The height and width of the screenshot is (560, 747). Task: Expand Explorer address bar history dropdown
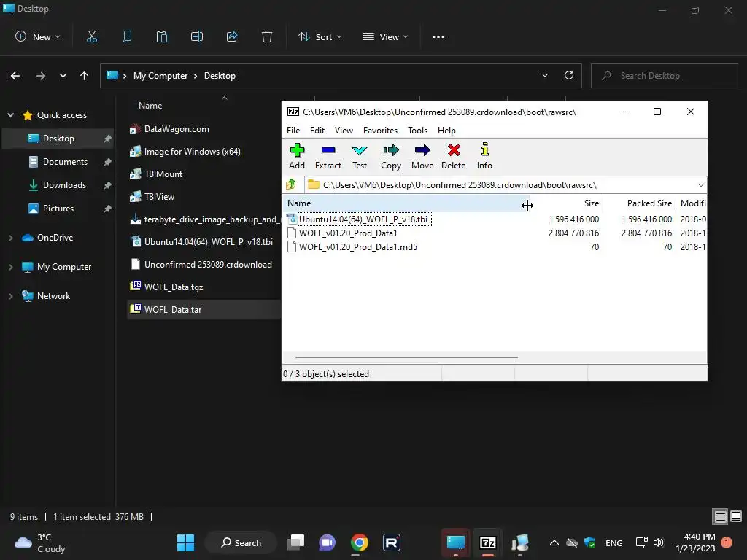click(544, 75)
